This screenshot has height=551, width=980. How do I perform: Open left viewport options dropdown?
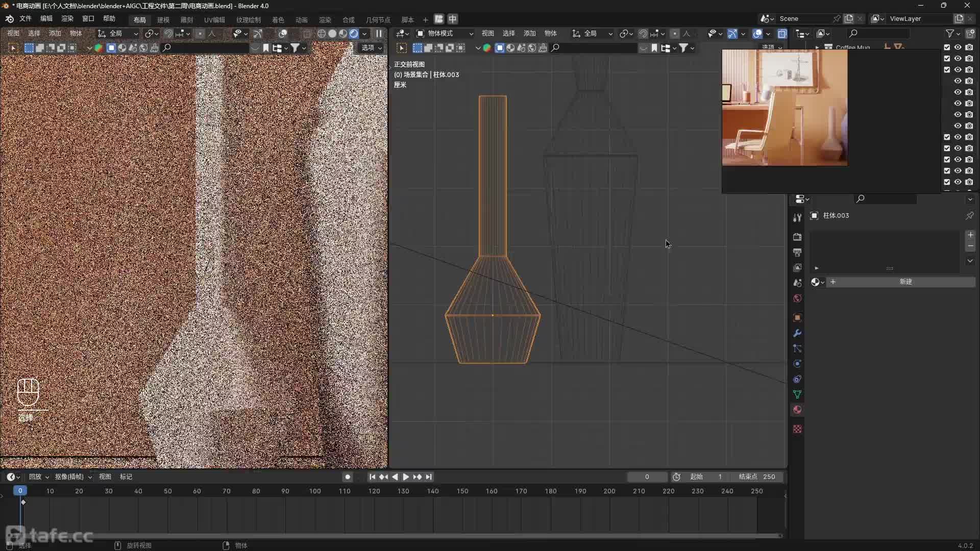[x=372, y=48]
